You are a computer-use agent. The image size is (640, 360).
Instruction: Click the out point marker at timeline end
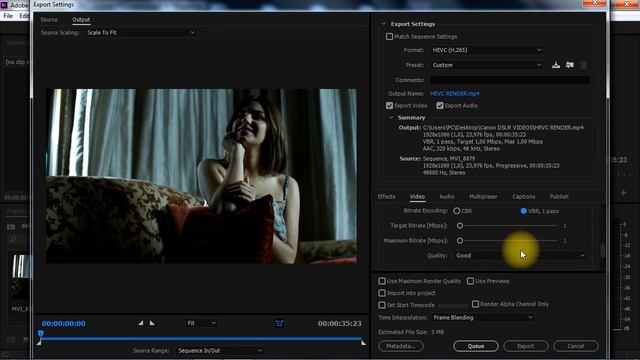(x=363, y=343)
